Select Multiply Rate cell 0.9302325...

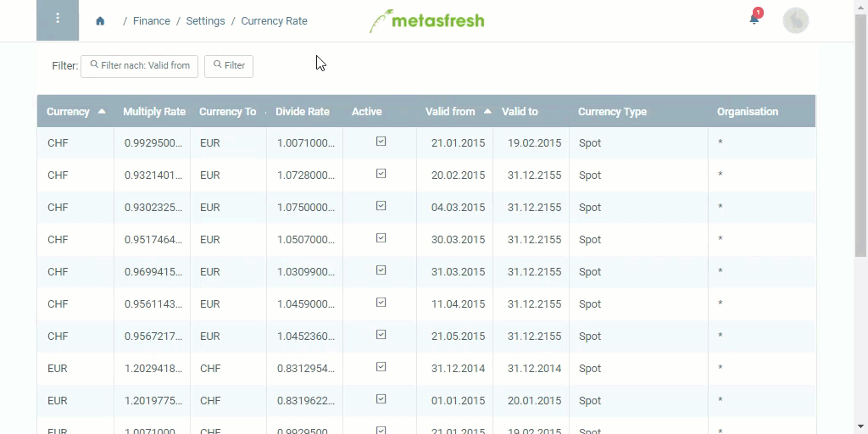point(153,207)
